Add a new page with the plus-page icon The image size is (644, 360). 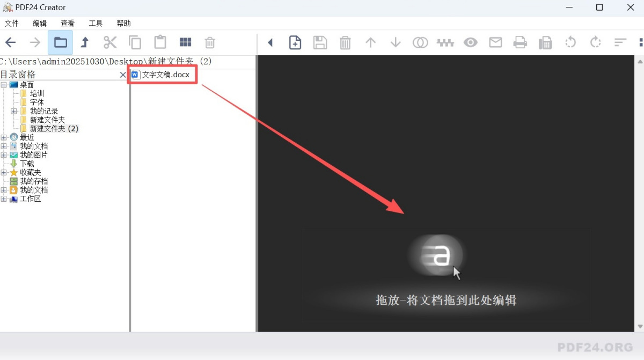pos(295,42)
